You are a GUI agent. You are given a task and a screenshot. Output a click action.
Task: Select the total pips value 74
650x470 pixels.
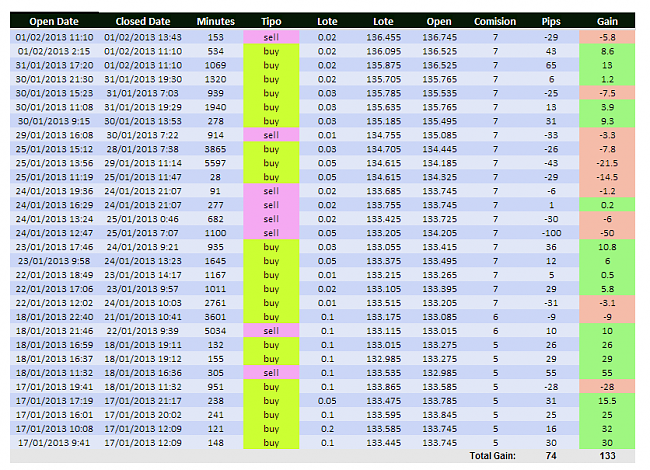(550, 455)
